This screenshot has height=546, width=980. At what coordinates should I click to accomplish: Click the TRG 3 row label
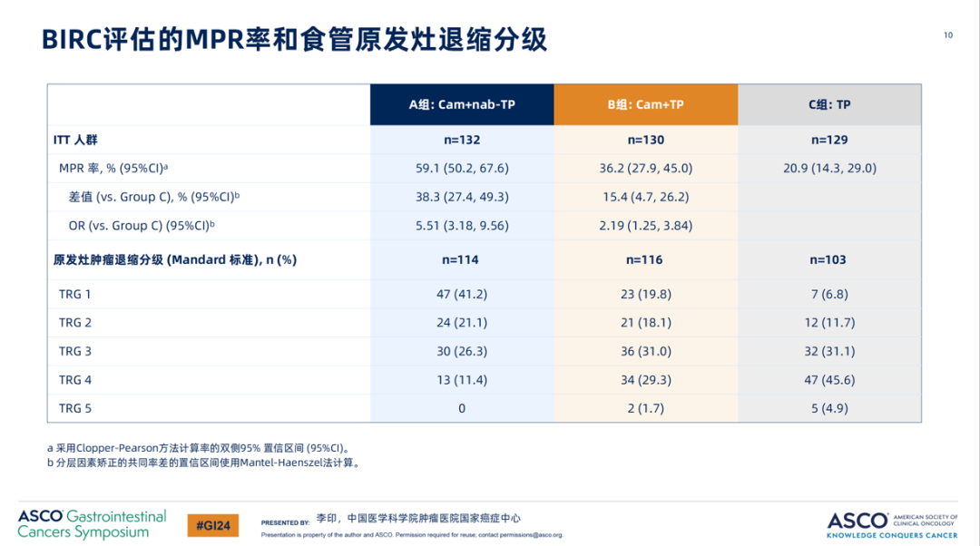pyautogui.click(x=75, y=351)
